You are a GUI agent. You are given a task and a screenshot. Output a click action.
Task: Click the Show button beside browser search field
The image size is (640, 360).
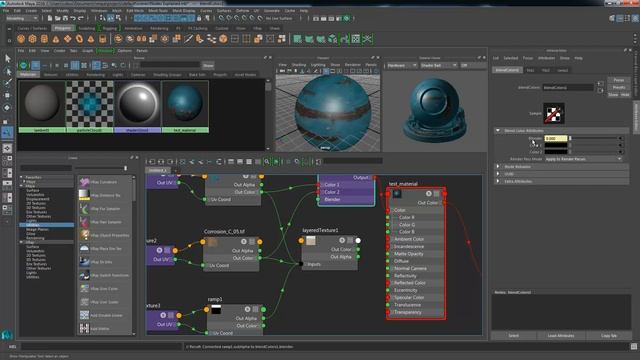[208, 65]
